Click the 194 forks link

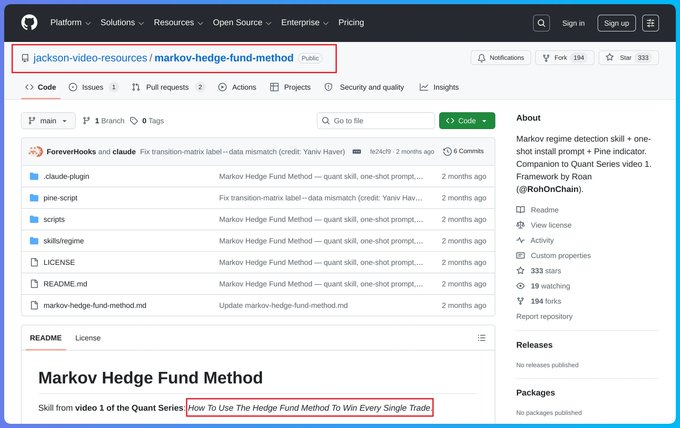tap(539, 301)
